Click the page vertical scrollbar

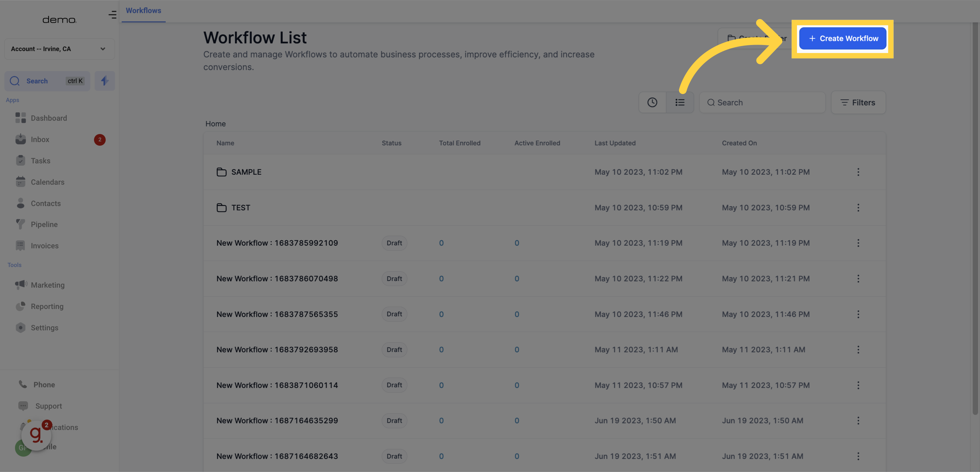(x=975, y=219)
